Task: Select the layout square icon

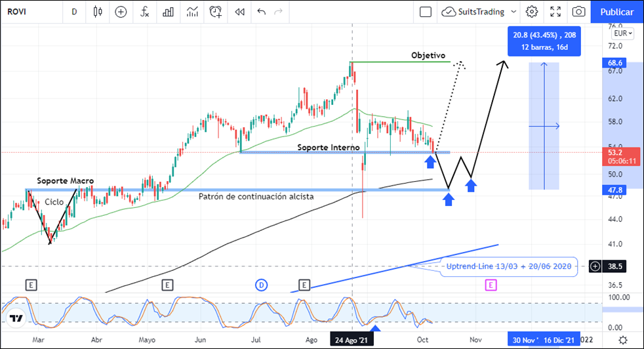Action: click(426, 12)
